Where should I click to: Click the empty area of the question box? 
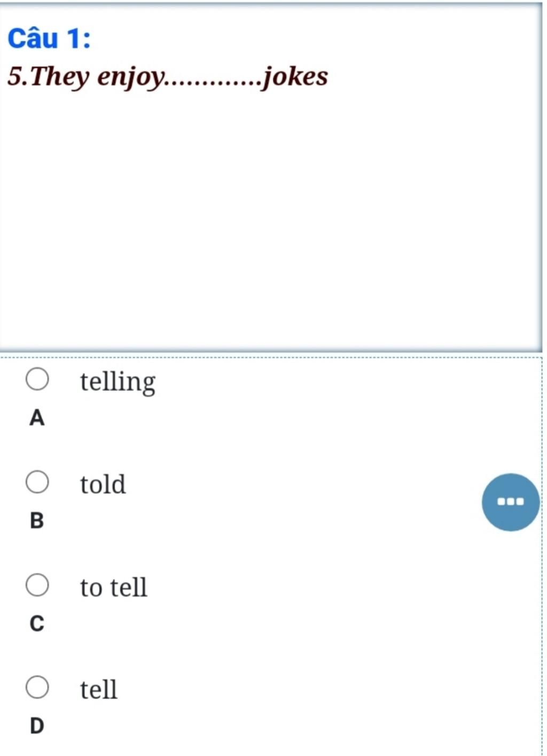point(271,219)
